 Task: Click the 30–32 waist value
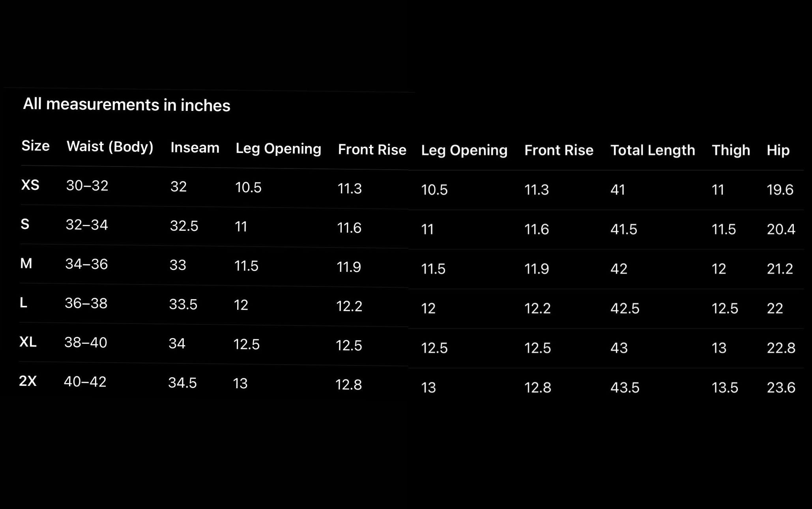click(87, 185)
